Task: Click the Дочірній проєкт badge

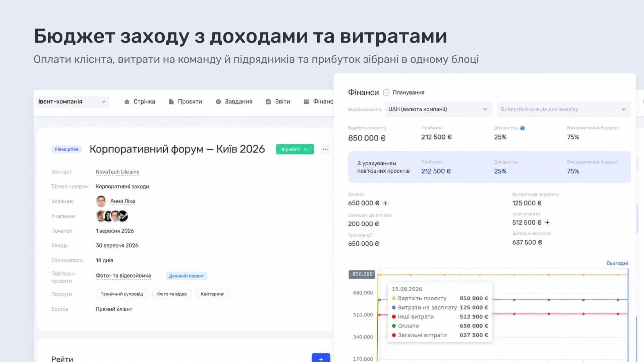Action: click(x=186, y=276)
